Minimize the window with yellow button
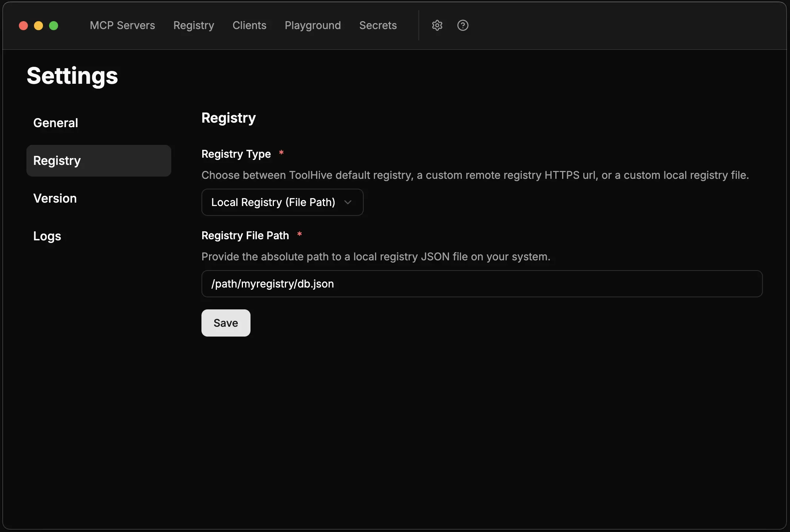Viewport: 790px width, 532px height. (38, 25)
